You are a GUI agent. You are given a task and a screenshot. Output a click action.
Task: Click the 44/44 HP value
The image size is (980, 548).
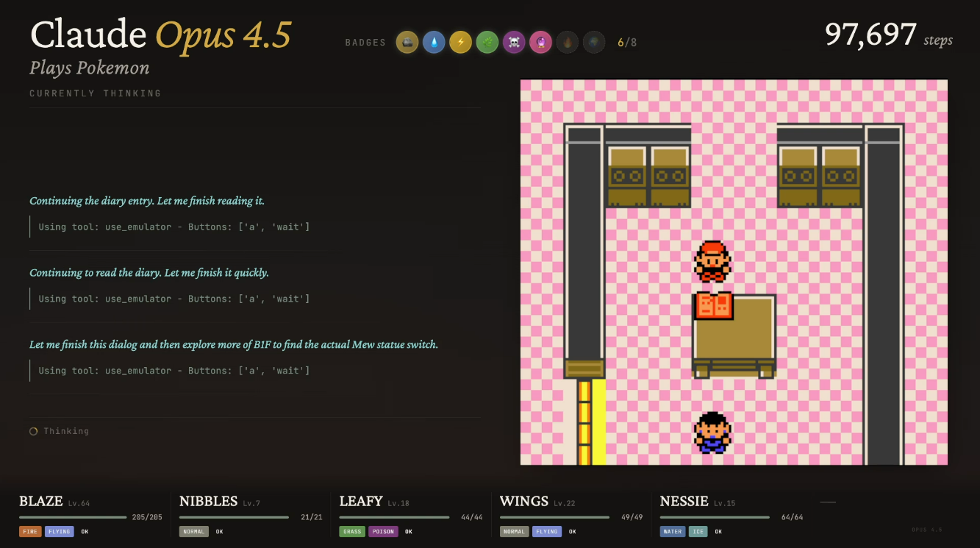(x=472, y=517)
